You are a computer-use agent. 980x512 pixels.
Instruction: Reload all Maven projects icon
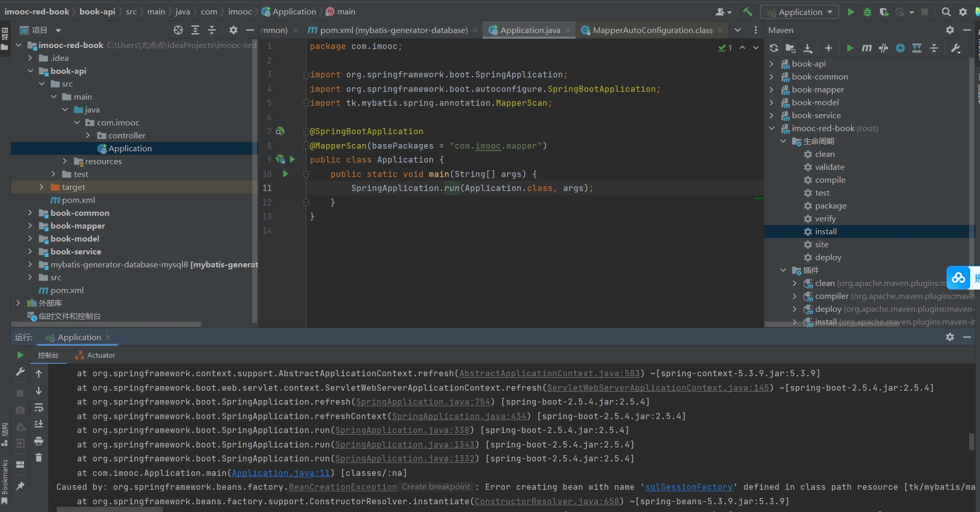point(773,48)
